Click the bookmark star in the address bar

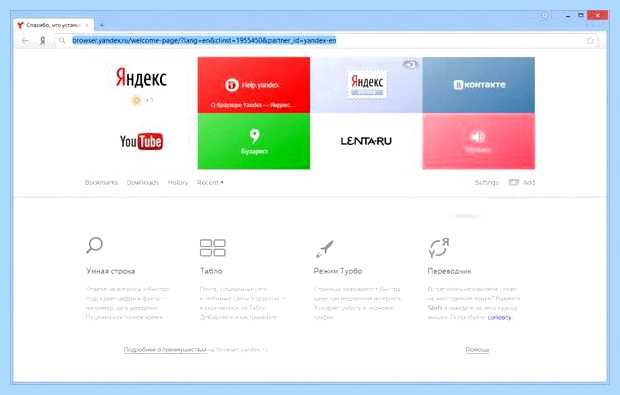coord(590,40)
